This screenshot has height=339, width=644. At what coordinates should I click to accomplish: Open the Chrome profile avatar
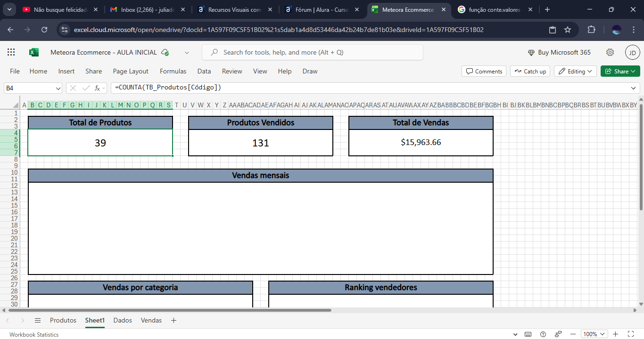click(x=617, y=30)
